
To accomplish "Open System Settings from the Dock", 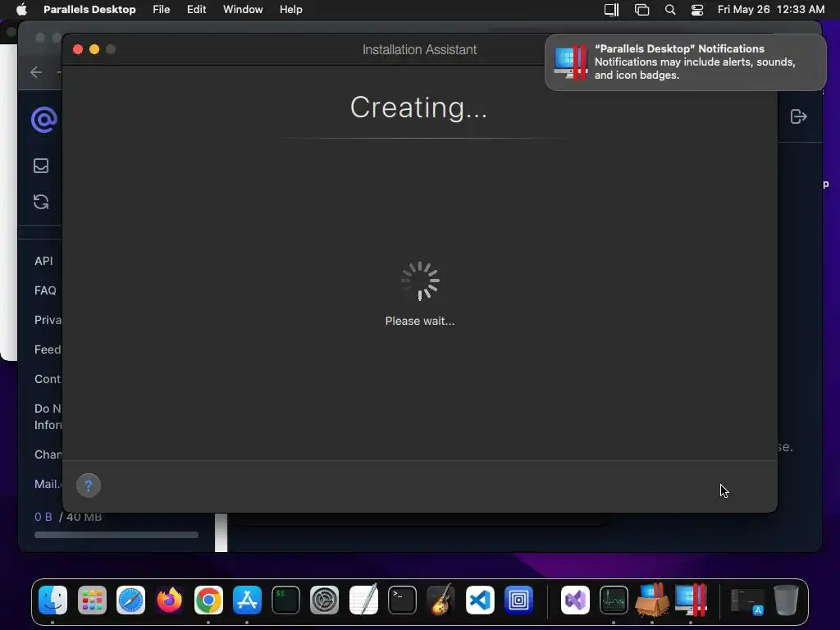I will [x=325, y=600].
